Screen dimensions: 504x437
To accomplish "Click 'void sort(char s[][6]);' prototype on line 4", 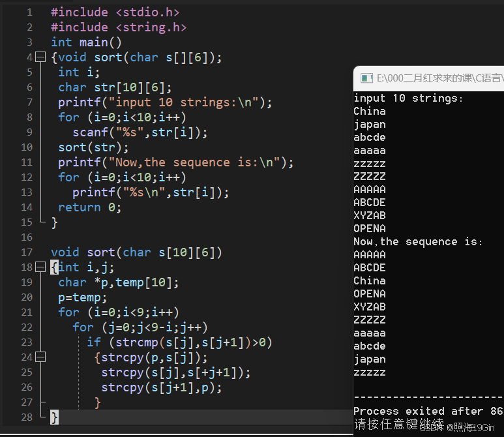I will (140, 57).
